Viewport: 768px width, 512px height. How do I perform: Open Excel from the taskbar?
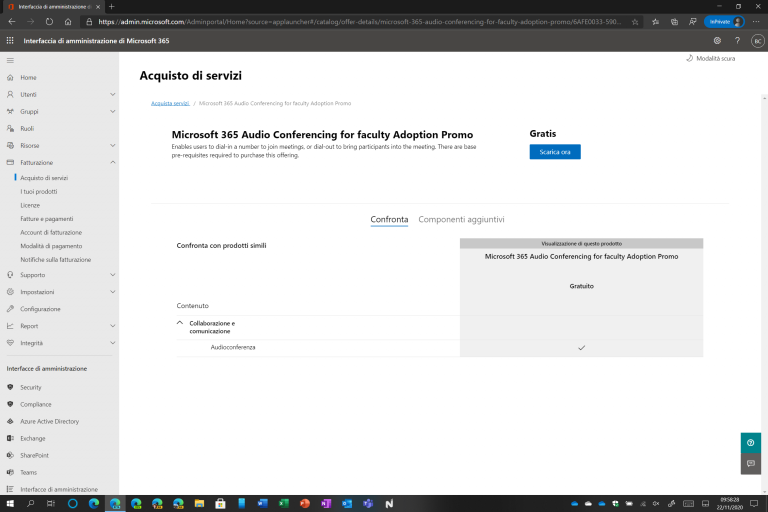pos(284,503)
